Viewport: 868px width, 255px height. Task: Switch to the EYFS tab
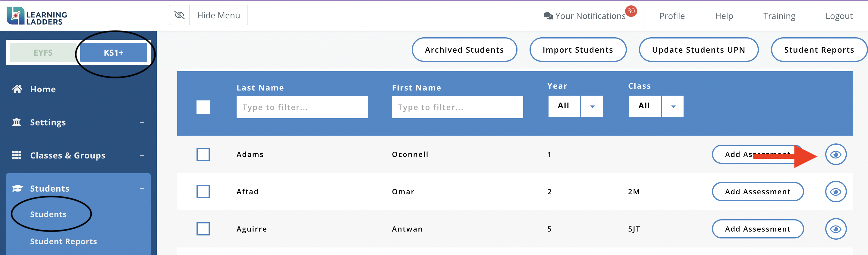pos(43,53)
